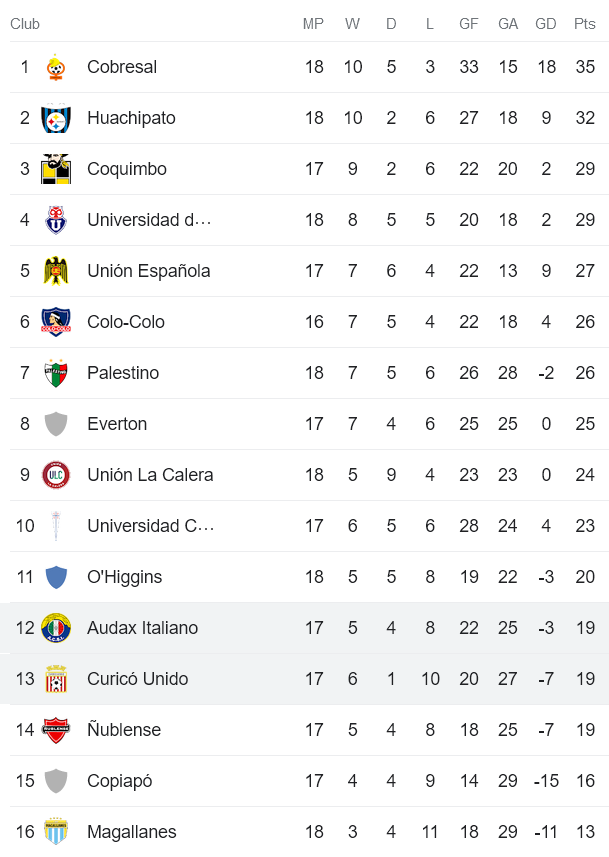The width and height of the screenshot is (609, 857).
Task: Click the GD column header
Action: pyautogui.click(x=546, y=24)
